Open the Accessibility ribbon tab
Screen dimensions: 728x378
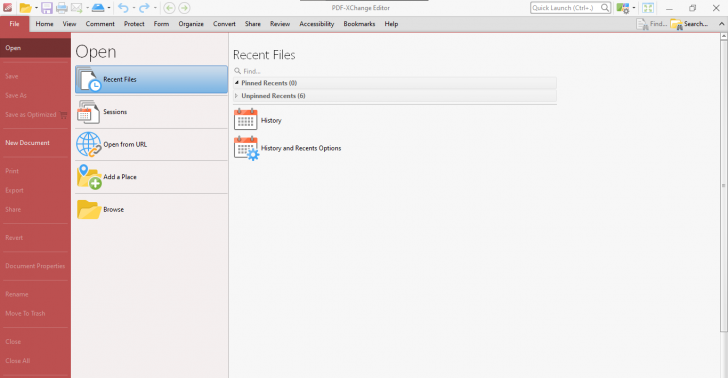(x=317, y=24)
